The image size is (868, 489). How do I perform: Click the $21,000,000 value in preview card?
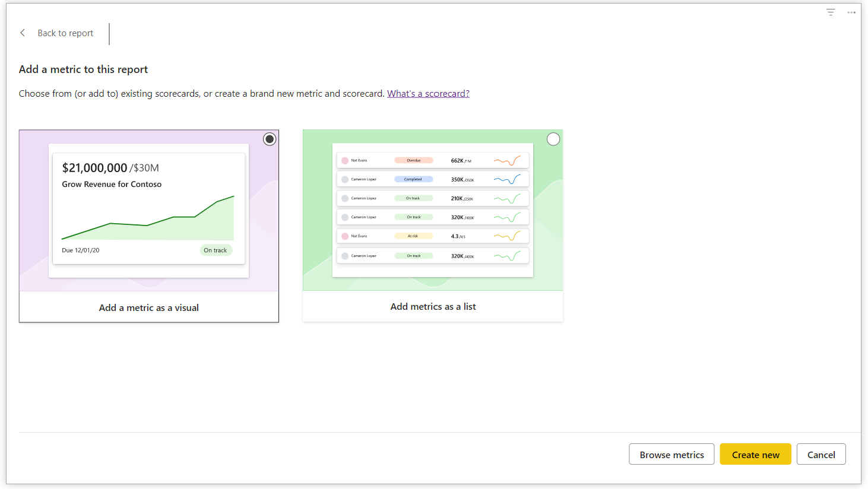pyautogui.click(x=94, y=168)
